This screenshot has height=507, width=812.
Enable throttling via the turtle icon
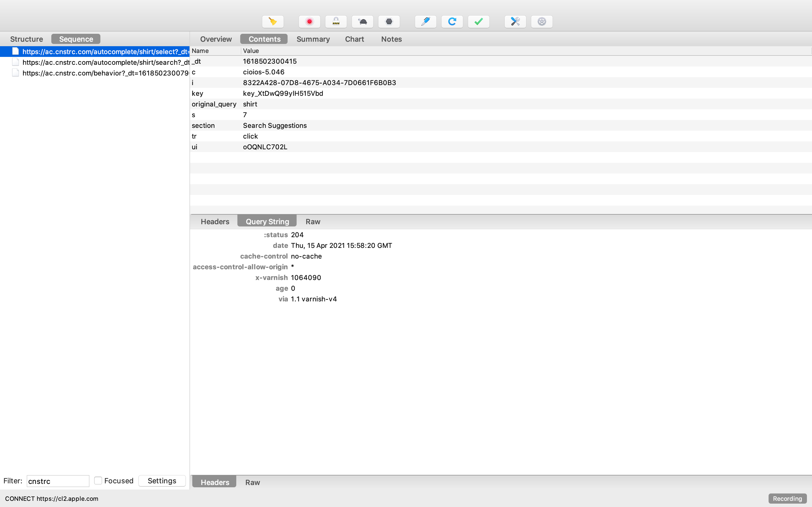[x=362, y=21]
